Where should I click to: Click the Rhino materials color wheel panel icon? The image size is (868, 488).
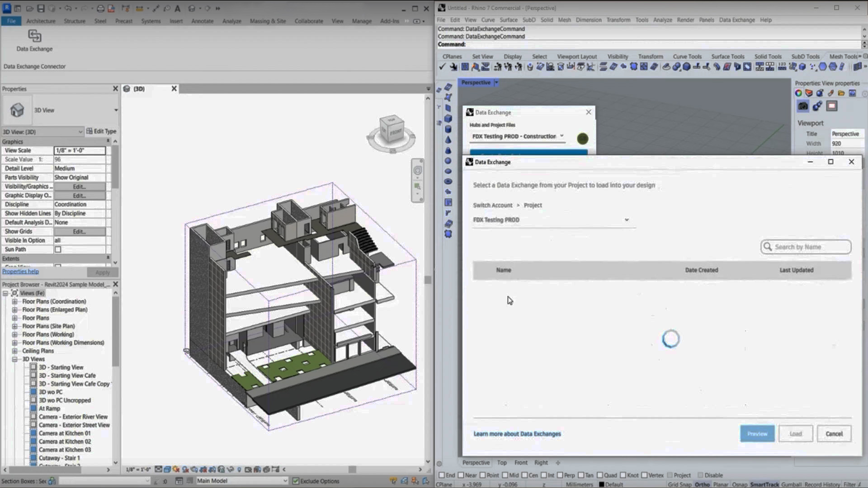click(798, 93)
